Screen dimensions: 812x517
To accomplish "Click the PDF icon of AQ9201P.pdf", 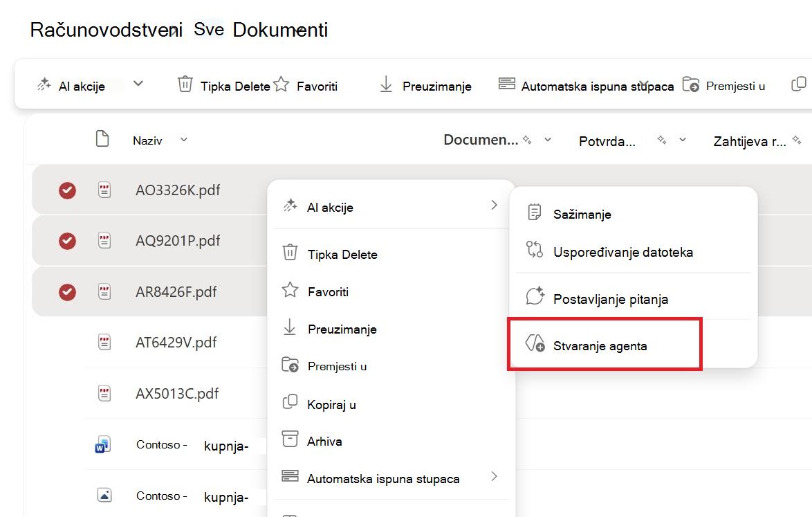I will tap(104, 241).
